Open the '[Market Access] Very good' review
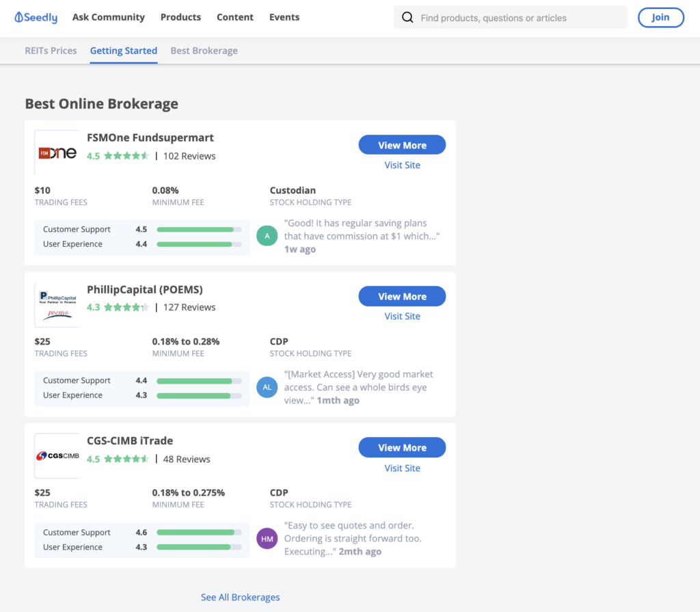The image size is (700, 612). 358,387
